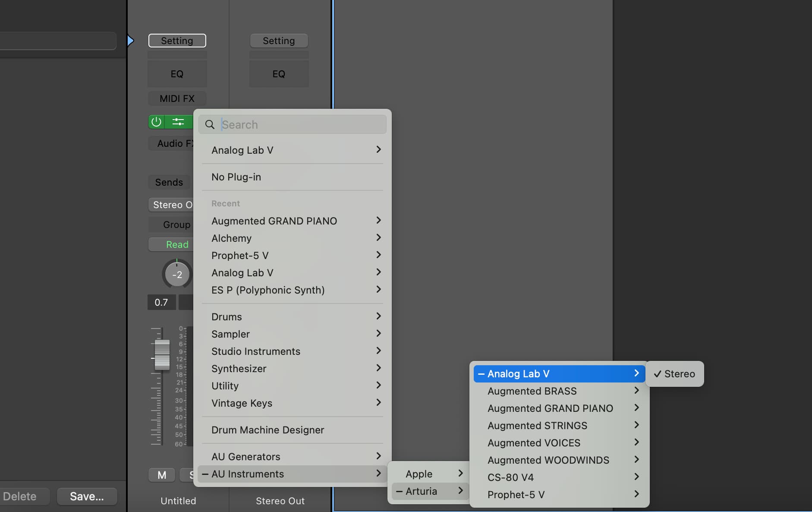This screenshot has width=812, height=512.
Task: Click the Save... button
Action: pyautogui.click(x=87, y=496)
